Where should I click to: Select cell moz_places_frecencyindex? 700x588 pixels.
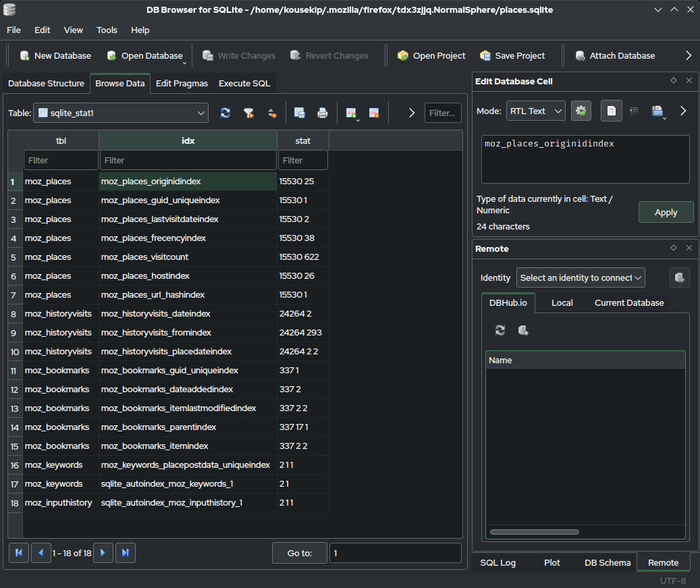pyautogui.click(x=188, y=238)
